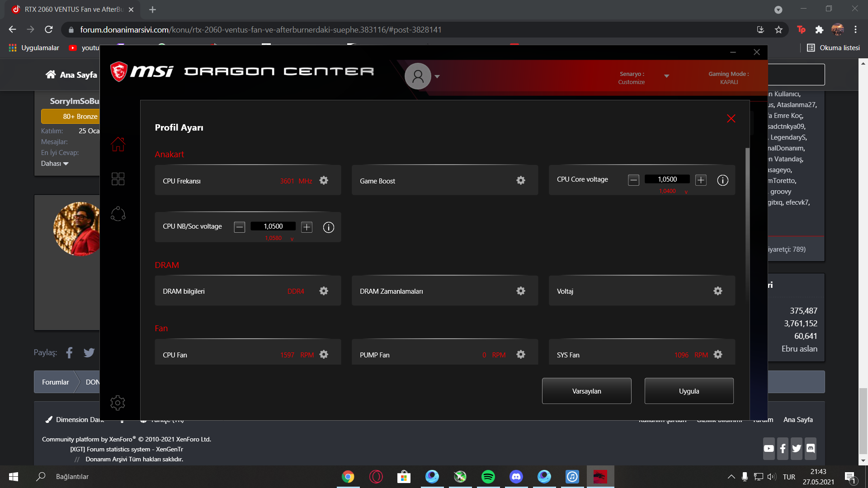Show CPU NB/Soc voltage info

click(329, 227)
